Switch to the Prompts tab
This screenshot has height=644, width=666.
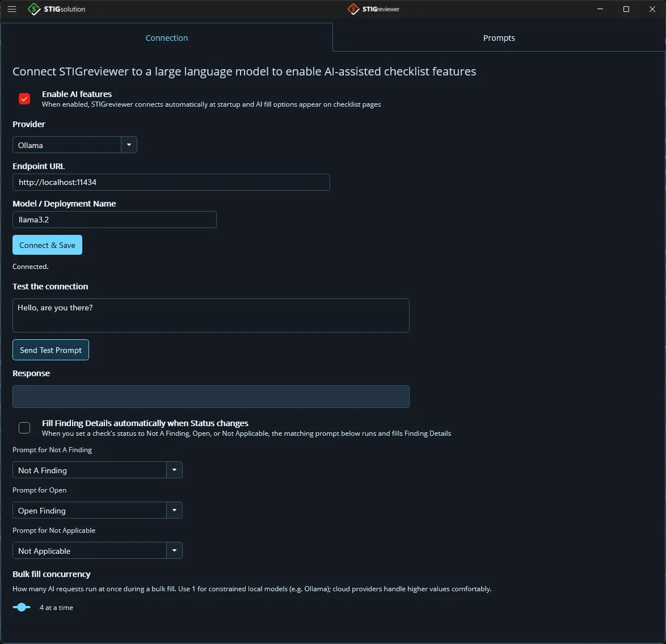tap(499, 38)
